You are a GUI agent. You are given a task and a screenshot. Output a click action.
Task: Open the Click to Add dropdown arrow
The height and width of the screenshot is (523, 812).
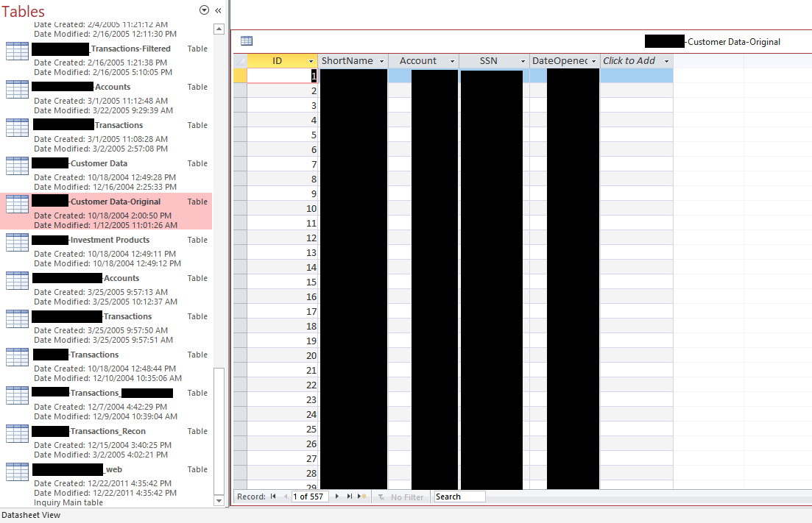point(666,61)
